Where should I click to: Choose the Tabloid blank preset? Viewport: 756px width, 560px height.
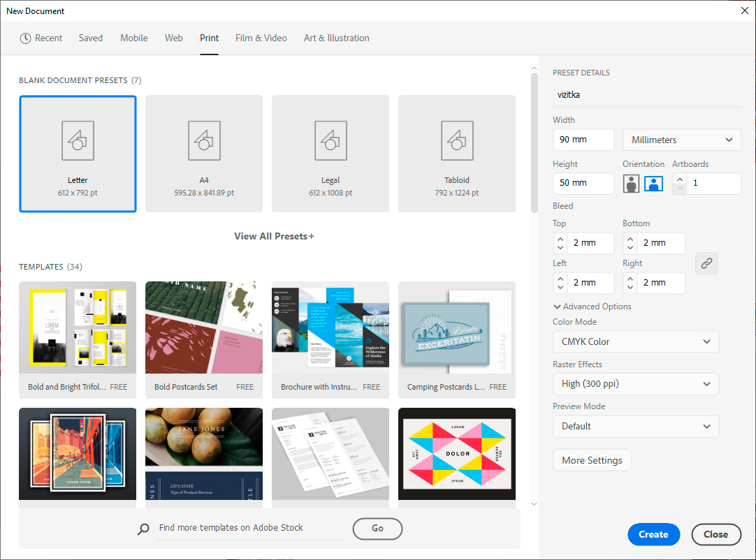click(x=457, y=154)
